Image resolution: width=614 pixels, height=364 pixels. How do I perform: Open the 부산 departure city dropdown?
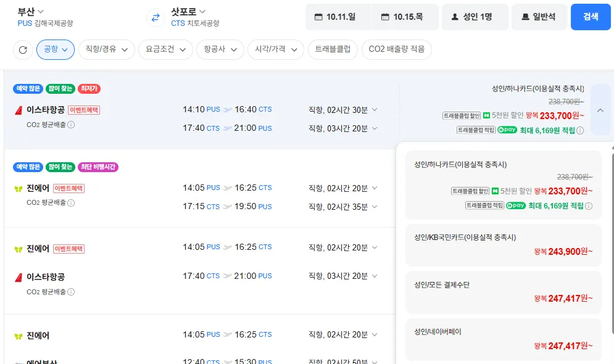(x=30, y=11)
